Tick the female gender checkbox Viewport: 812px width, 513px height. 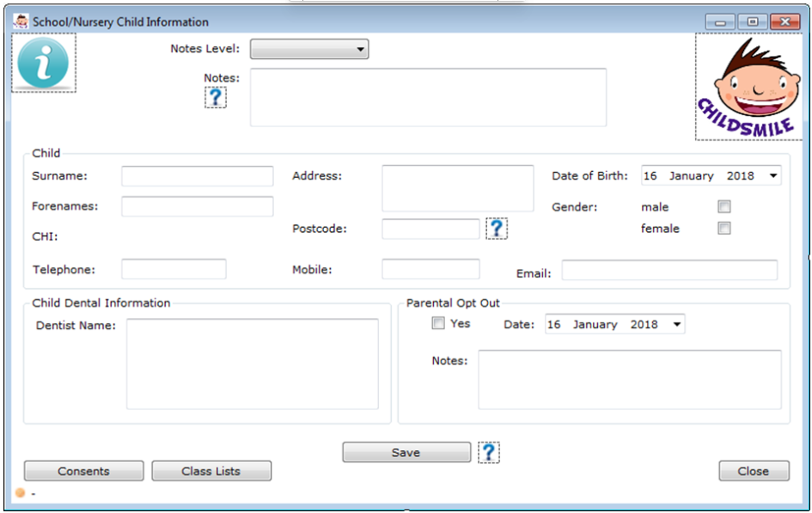click(724, 229)
